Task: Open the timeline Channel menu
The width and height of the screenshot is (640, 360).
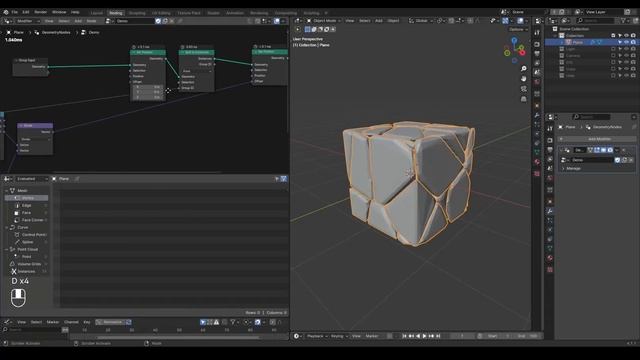Action: pyautogui.click(x=71, y=322)
